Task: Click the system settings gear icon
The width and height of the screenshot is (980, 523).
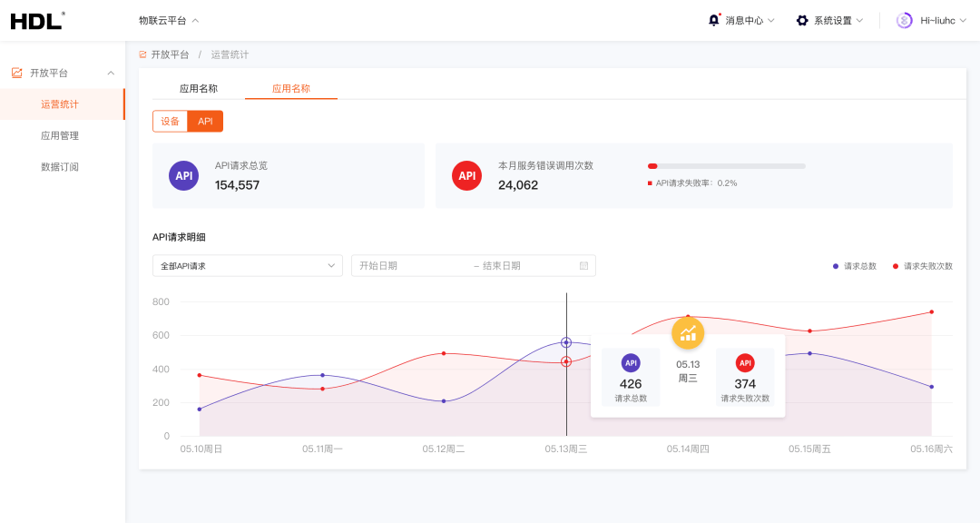Action: [802, 20]
